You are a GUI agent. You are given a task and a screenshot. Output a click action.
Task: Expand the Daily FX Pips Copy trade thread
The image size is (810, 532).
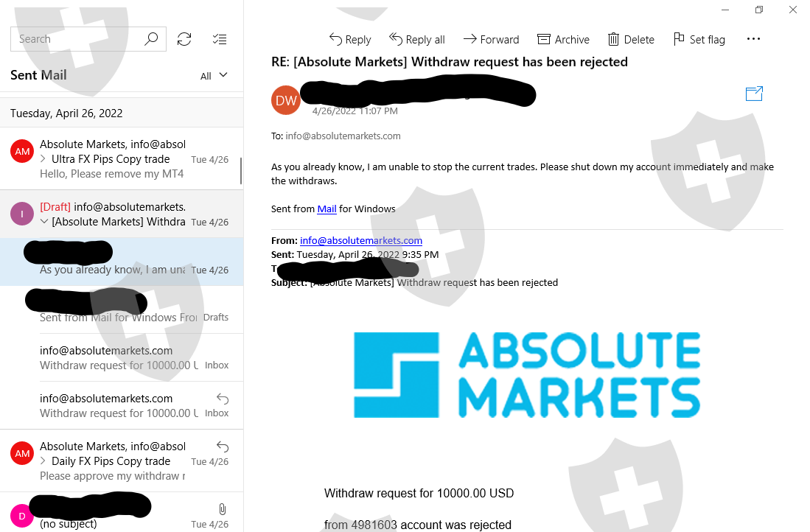[x=43, y=461]
